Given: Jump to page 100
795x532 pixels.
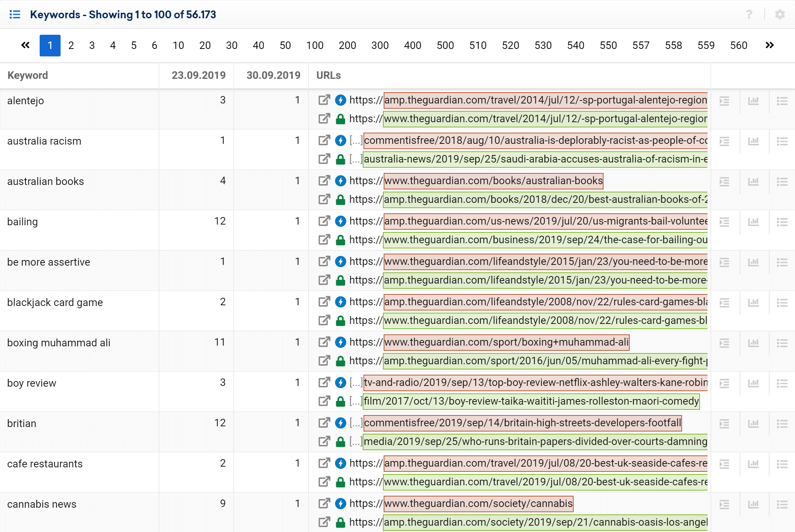Looking at the screenshot, I should click(x=315, y=46).
